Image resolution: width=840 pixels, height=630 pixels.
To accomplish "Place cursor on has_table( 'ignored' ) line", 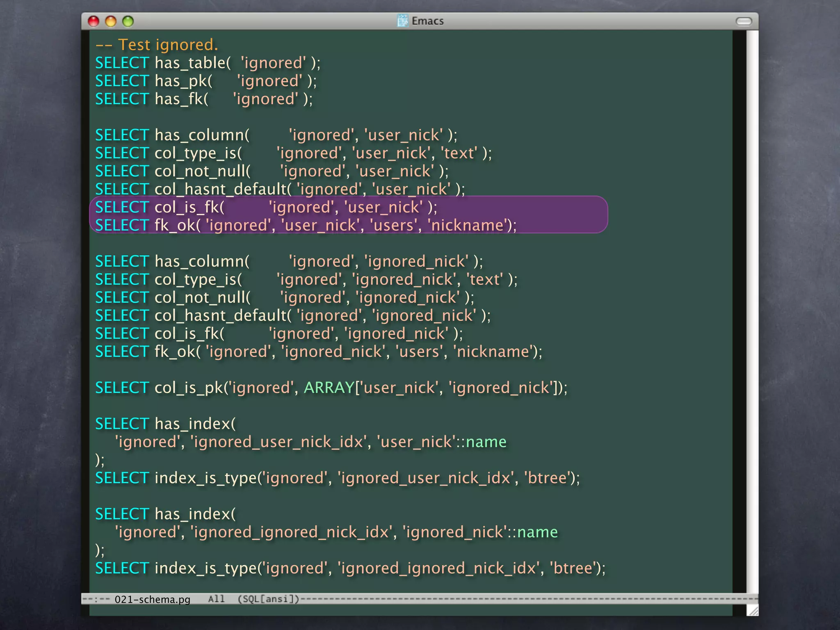I will tap(208, 63).
